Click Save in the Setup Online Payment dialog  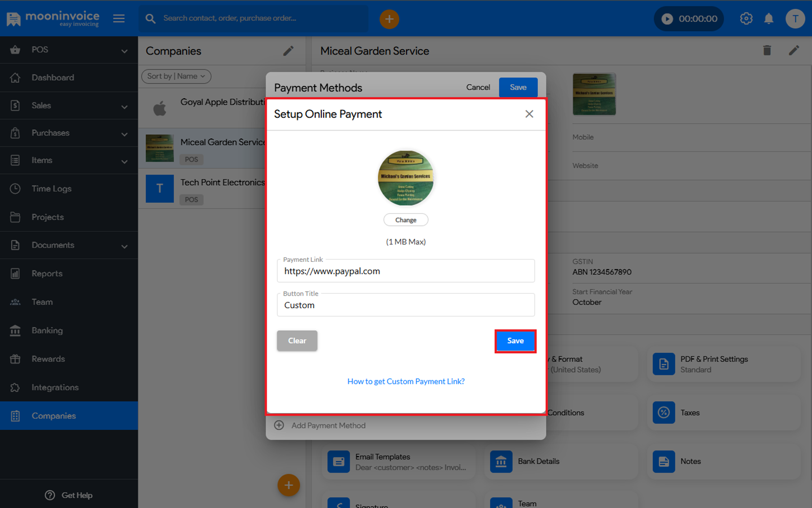pos(515,341)
